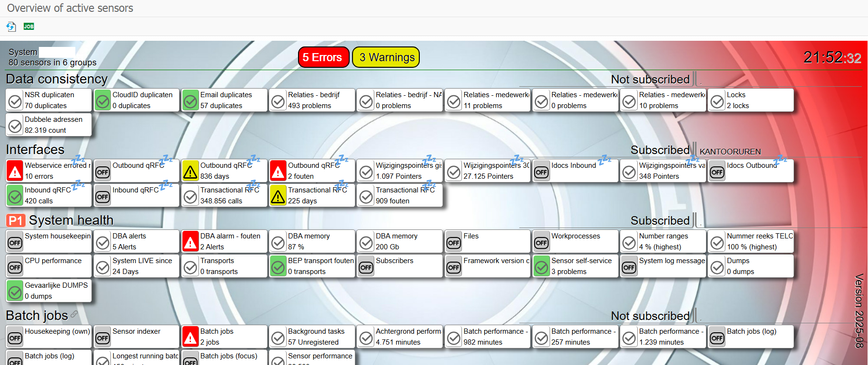Click the Subscribed label beside KANTOORUREN

[x=660, y=150]
